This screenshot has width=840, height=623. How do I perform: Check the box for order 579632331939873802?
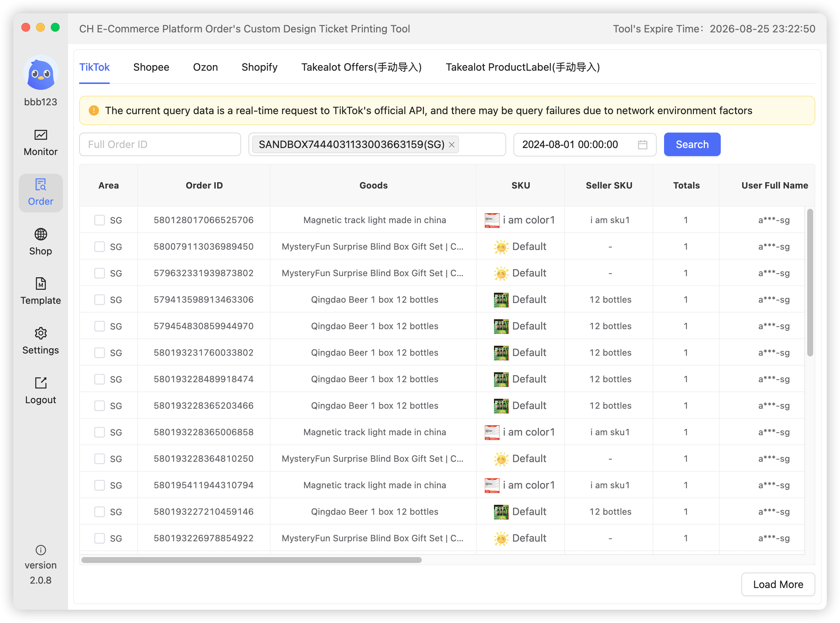coord(99,274)
